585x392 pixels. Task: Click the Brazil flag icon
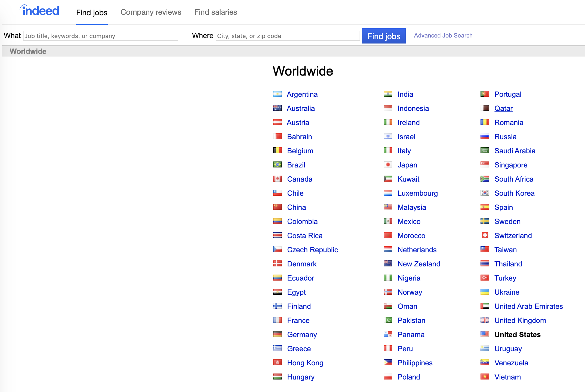[277, 165]
